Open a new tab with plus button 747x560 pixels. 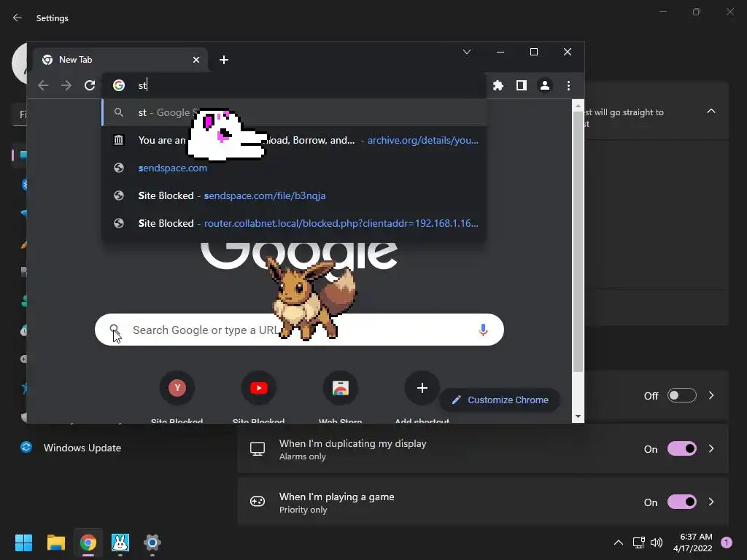[x=224, y=60]
